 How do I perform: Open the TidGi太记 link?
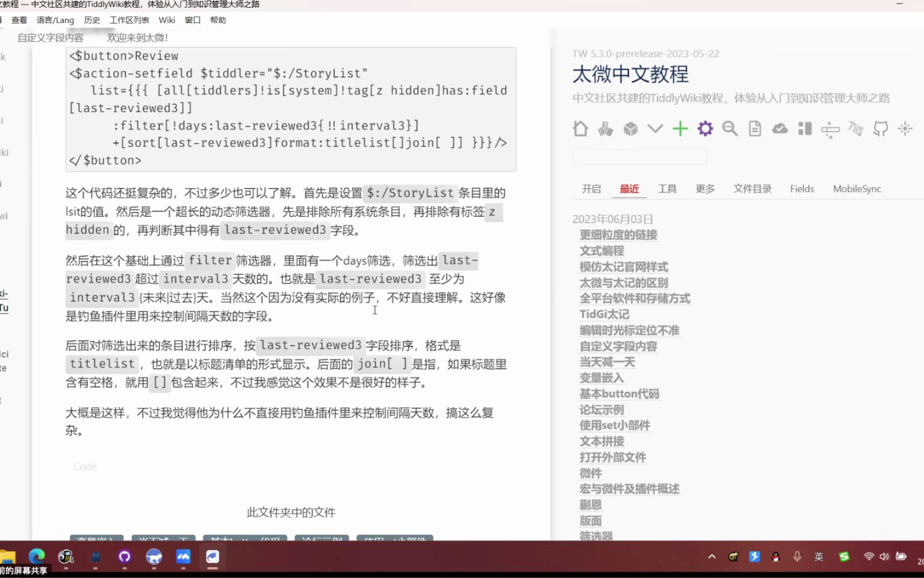605,314
